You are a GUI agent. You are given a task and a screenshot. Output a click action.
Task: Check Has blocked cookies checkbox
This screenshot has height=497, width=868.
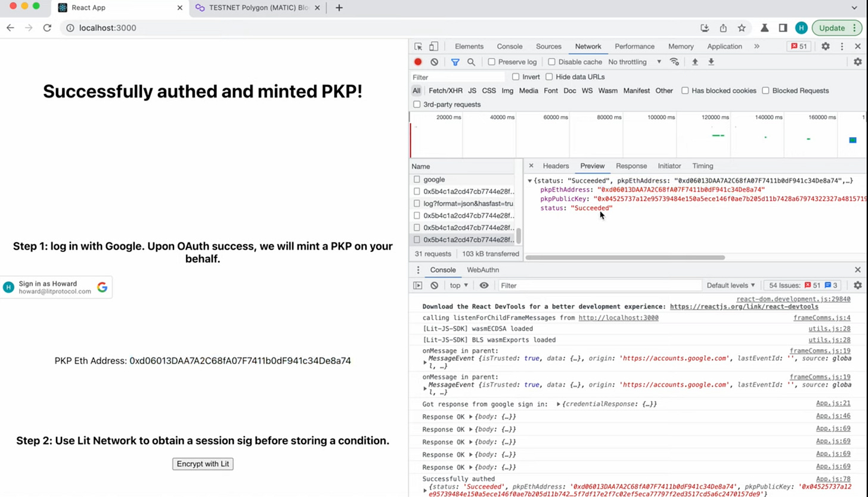point(685,91)
